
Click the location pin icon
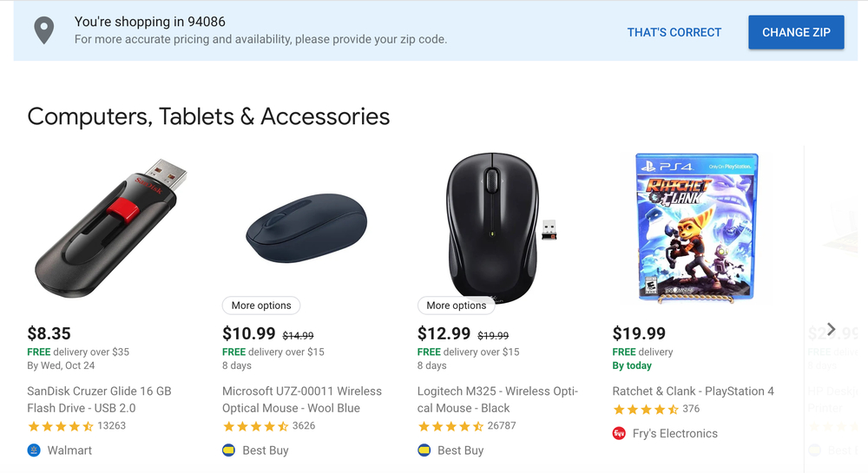coord(43,31)
